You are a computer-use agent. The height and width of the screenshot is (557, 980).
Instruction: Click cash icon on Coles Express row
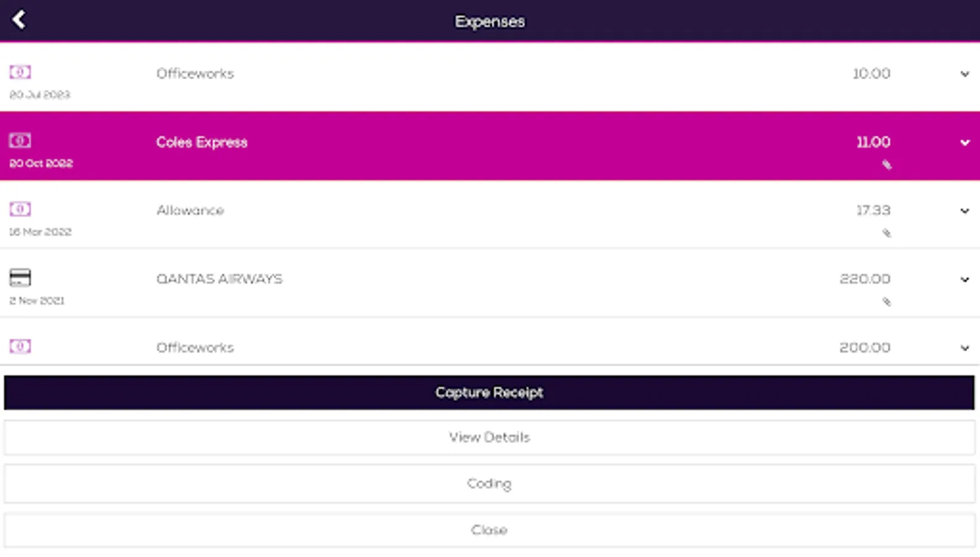click(x=20, y=141)
